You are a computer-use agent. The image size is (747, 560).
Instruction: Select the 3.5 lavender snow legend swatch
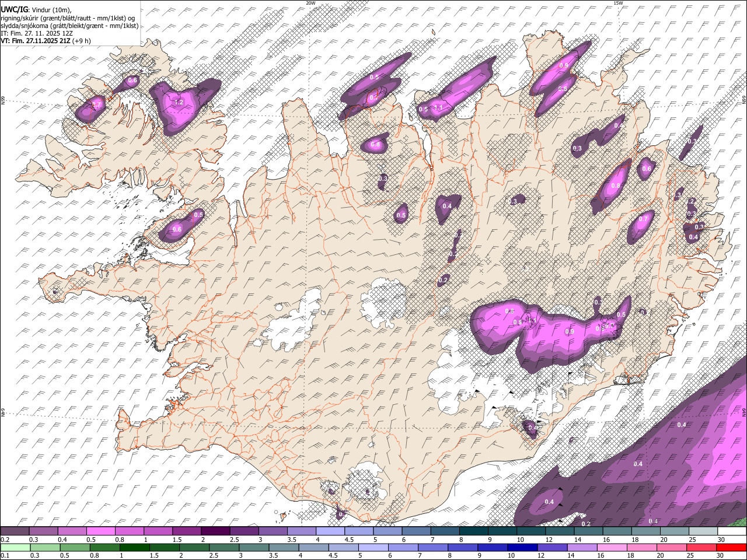click(301, 531)
